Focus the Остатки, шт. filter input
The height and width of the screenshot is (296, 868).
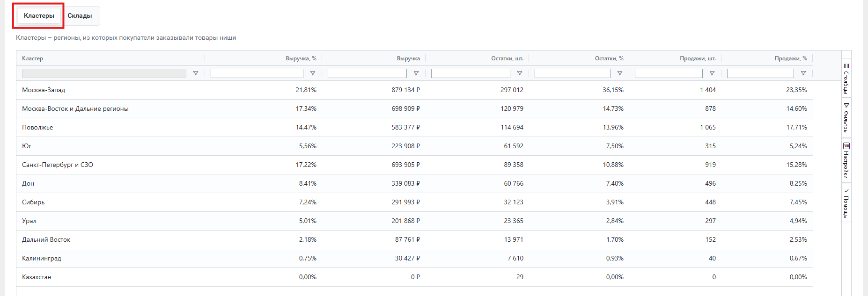471,73
